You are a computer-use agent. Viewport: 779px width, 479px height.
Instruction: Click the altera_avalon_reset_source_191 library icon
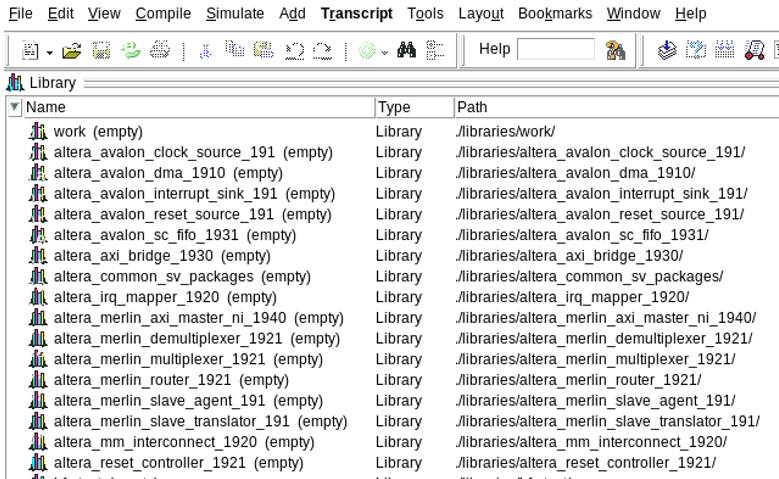click(x=38, y=215)
